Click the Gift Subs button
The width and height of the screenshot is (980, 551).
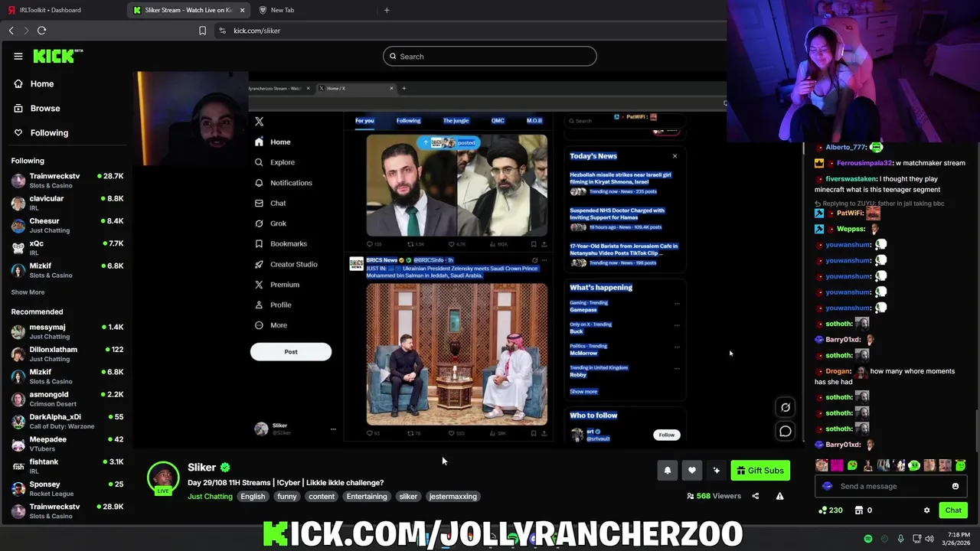coord(760,471)
